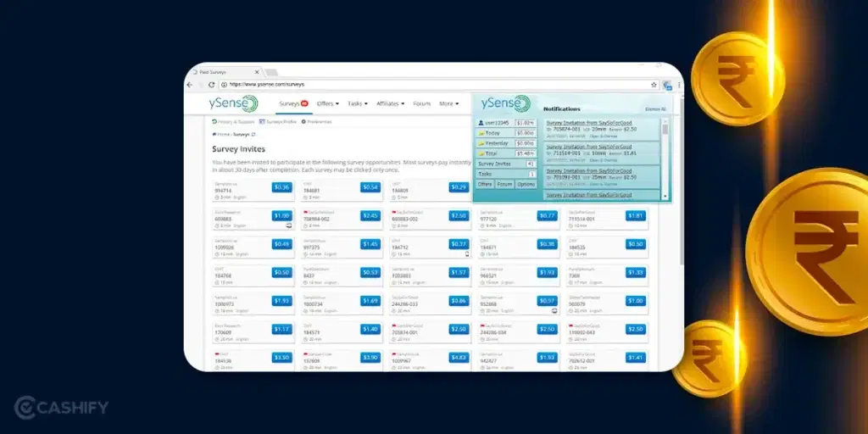Start the $1.40 survey 184571

tap(370, 330)
